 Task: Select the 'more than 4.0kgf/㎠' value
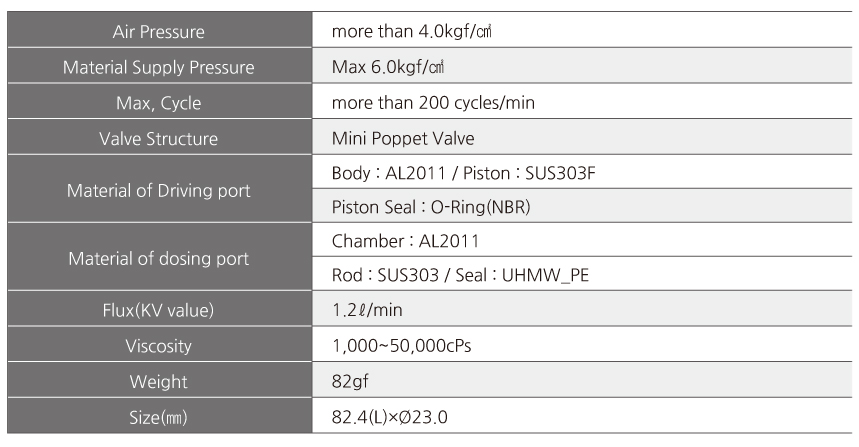(411, 31)
